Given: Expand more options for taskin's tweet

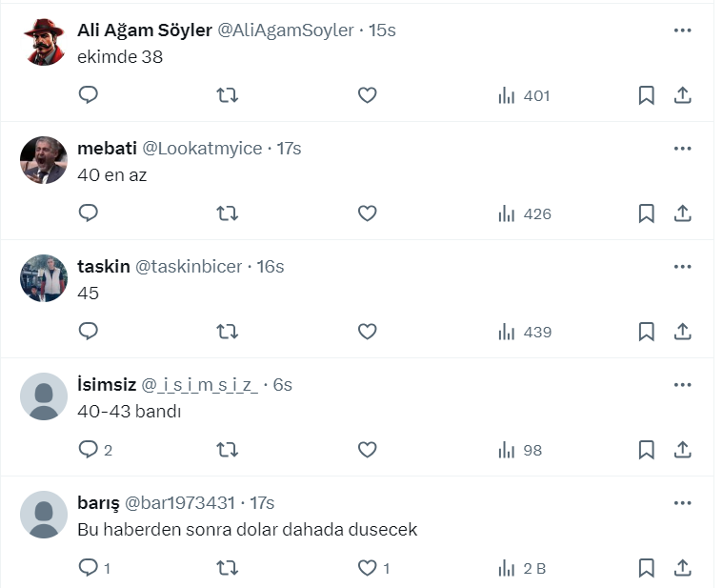Looking at the screenshot, I should coord(682,267).
